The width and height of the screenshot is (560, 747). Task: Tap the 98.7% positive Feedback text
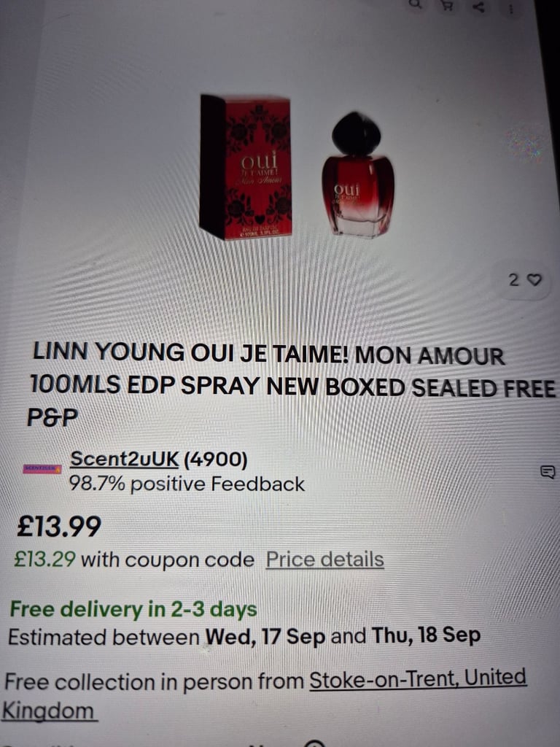click(187, 484)
